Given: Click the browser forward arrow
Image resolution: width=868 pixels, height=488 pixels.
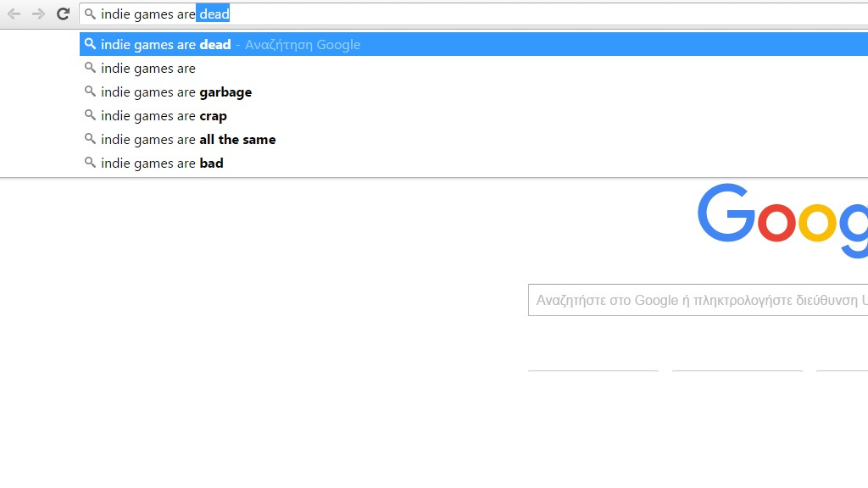Looking at the screenshot, I should (x=38, y=14).
